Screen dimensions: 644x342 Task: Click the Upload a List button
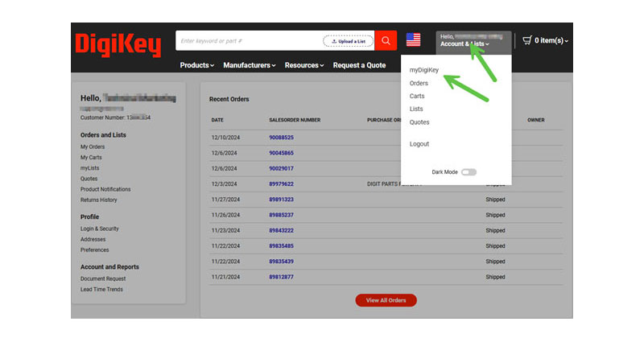click(x=348, y=41)
